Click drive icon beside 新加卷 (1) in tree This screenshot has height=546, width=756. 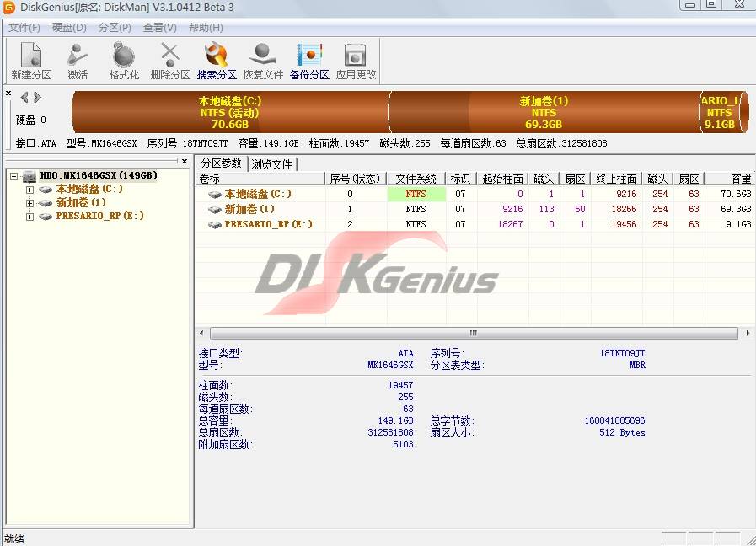point(46,203)
